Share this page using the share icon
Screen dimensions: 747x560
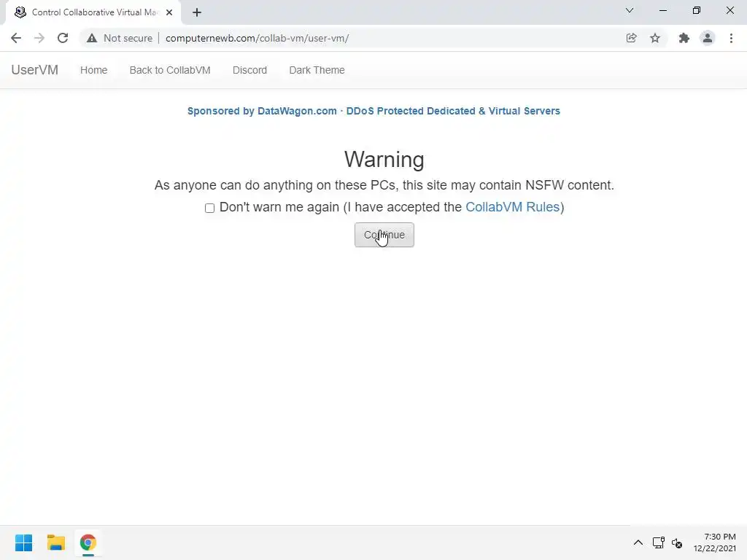point(631,38)
